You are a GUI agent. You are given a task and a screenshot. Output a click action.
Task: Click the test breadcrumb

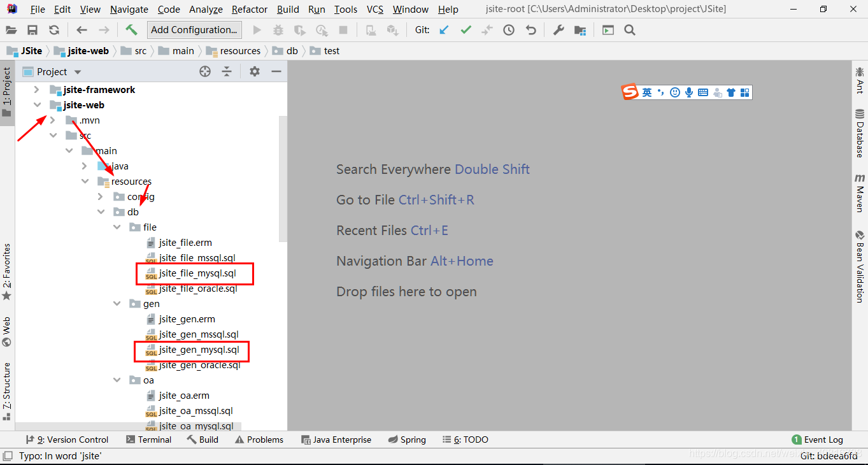point(325,51)
